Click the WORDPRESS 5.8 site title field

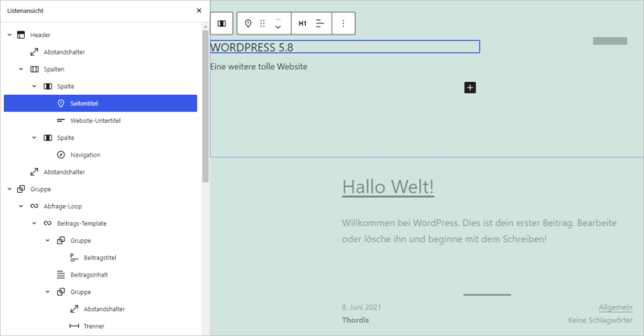[x=345, y=47]
